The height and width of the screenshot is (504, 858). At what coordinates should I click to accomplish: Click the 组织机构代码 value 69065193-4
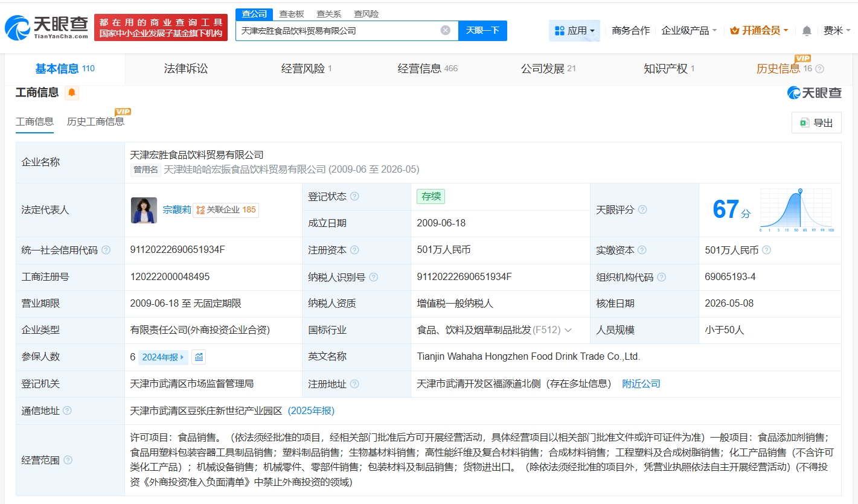pos(730,277)
